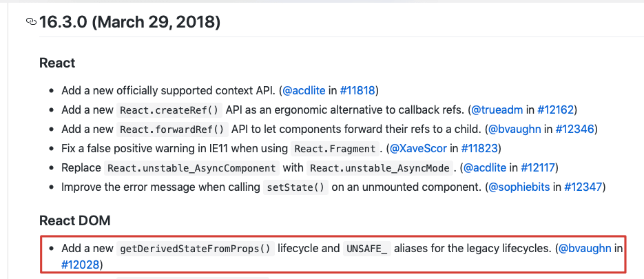Open @acdlite profile on AsyncMode line
The height and width of the screenshot is (279, 644).
(x=485, y=167)
